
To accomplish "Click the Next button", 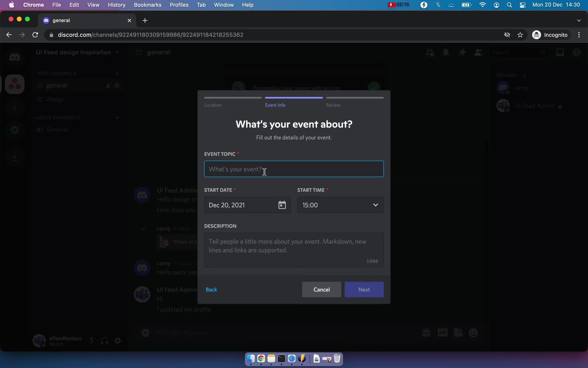I will pyautogui.click(x=364, y=289).
